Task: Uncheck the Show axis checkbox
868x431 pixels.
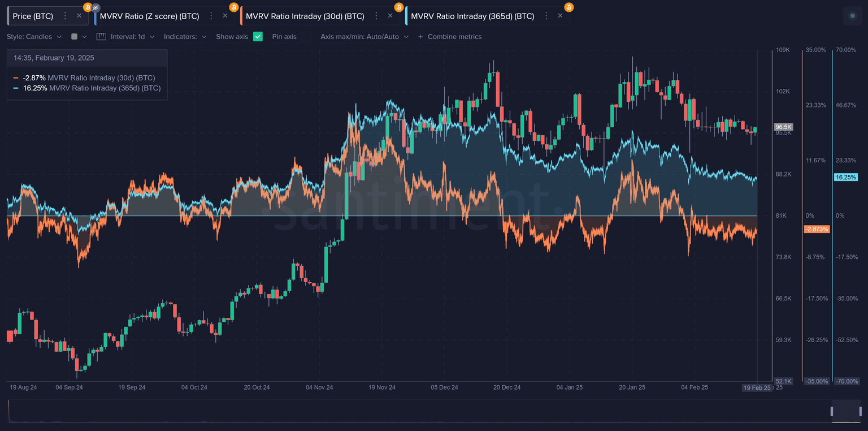Action: pos(258,37)
